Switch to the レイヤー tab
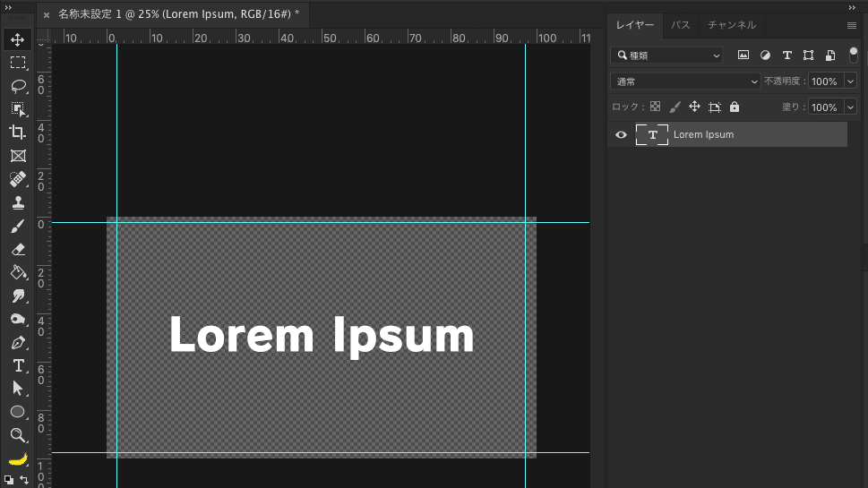 [x=635, y=25]
